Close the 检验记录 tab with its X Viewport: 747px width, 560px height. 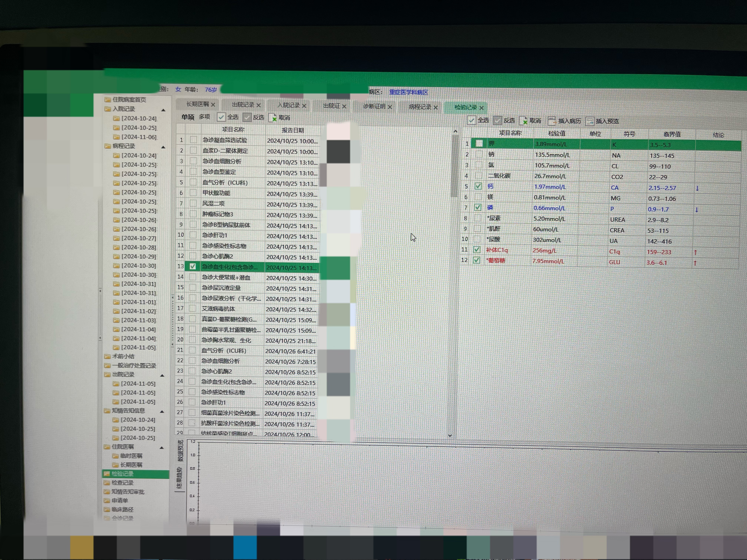[x=482, y=108]
